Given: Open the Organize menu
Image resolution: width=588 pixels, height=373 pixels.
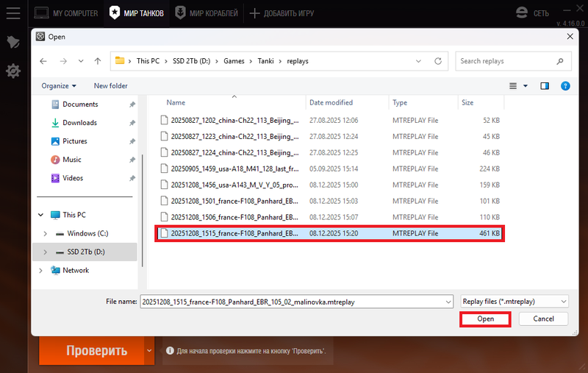Looking at the screenshot, I should pyautogui.click(x=59, y=86).
